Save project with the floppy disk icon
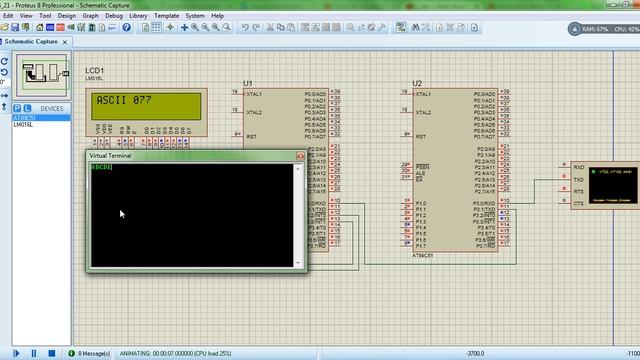640x360 pixels. click(x=15, y=27)
